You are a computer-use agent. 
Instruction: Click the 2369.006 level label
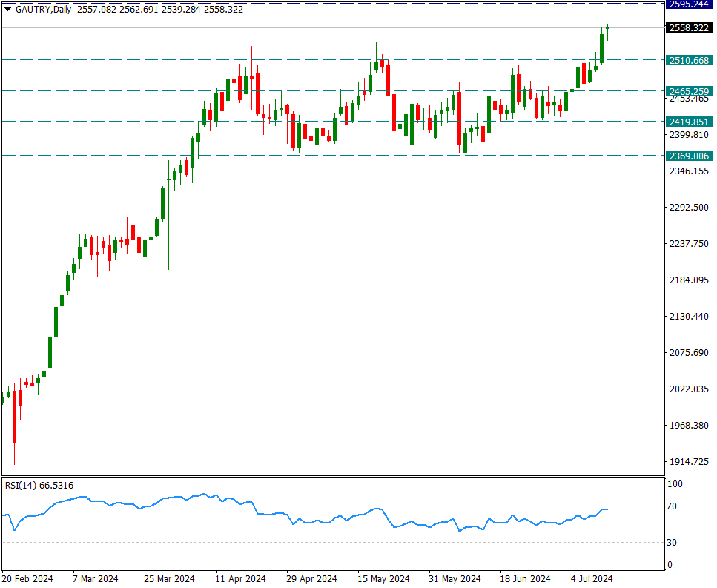(x=689, y=156)
